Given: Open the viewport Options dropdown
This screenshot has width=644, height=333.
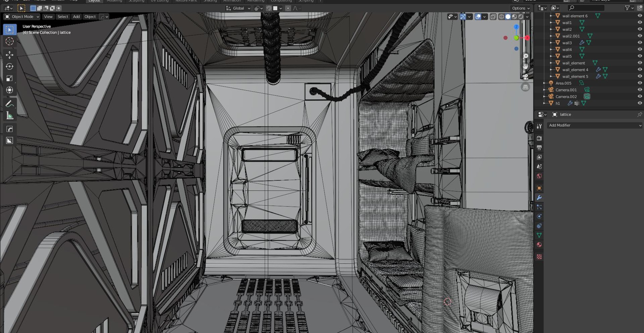Looking at the screenshot, I should (521, 8).
